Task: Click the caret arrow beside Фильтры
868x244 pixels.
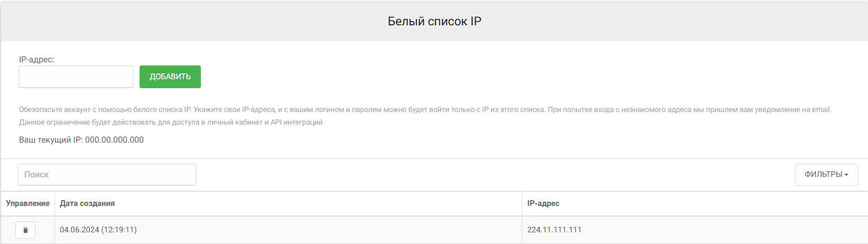Action: pyautogui.click(x=846, y=175)
